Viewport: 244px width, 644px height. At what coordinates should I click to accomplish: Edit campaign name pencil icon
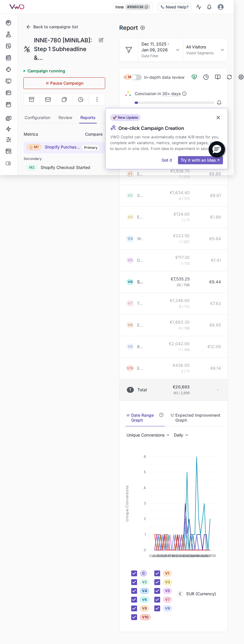coord(101,40)
